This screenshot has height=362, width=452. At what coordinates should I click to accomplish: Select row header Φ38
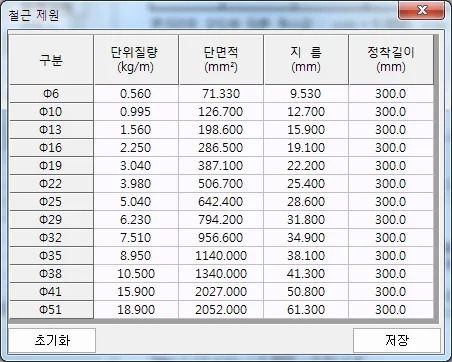[51, 274]
